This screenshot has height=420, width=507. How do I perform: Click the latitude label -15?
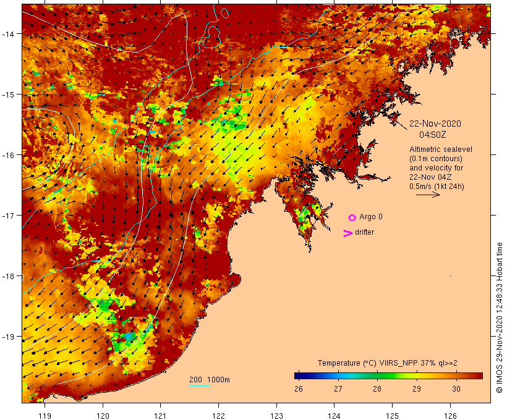point(8,94)
